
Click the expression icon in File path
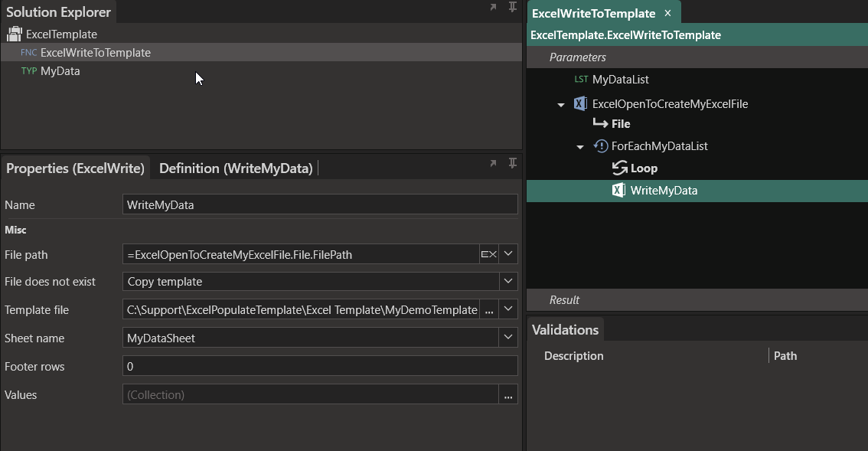pyautogui.click(x=488, y=254)
